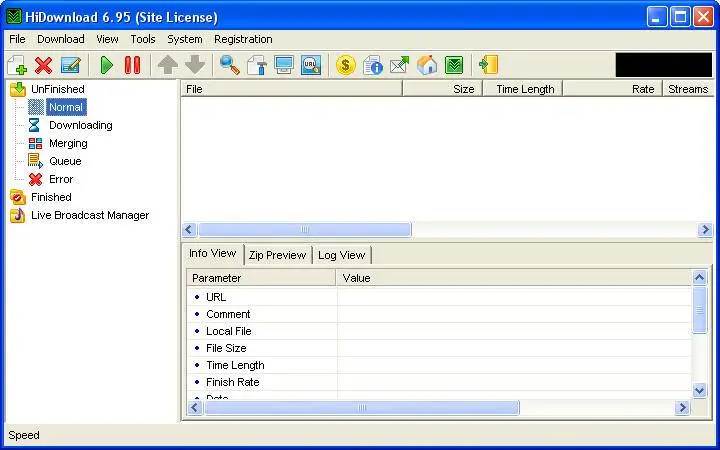Click the magnifier search icon
This screenshot has height=450, width=720.
230,65
